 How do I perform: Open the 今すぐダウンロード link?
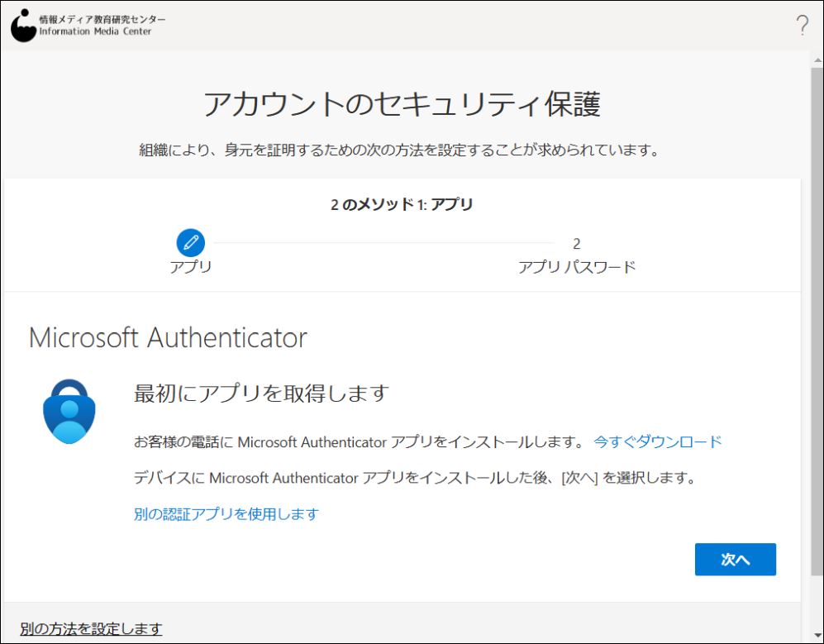658,441
